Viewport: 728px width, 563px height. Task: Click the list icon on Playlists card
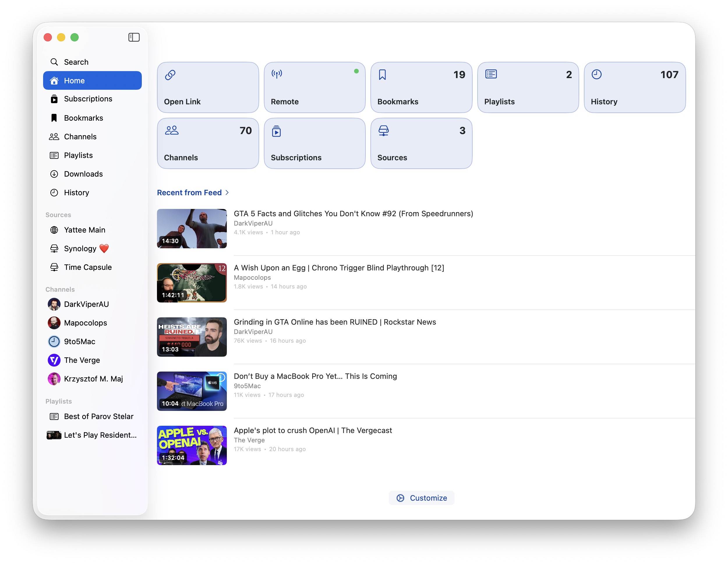(x=491, y=74)
